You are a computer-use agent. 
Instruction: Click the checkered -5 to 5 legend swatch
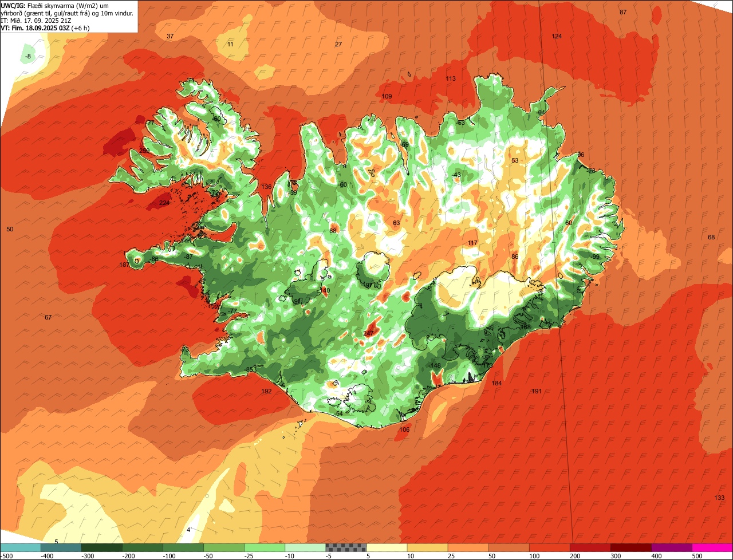(346, 547)
